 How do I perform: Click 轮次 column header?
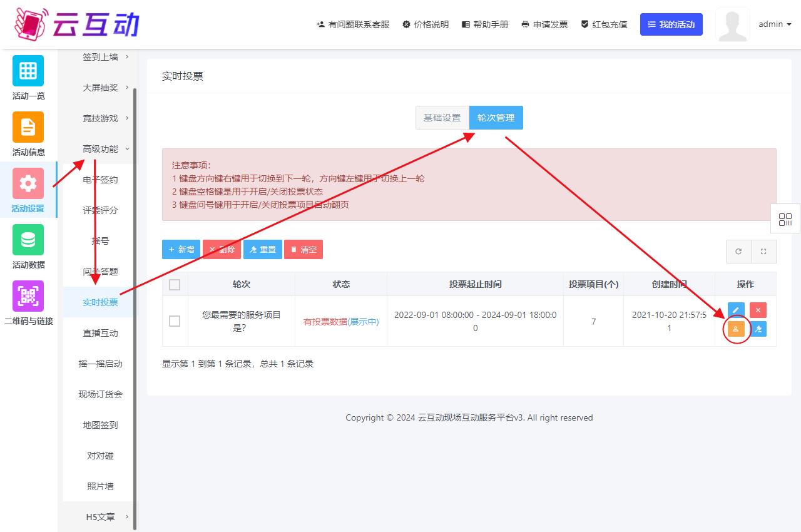[242, 284]
